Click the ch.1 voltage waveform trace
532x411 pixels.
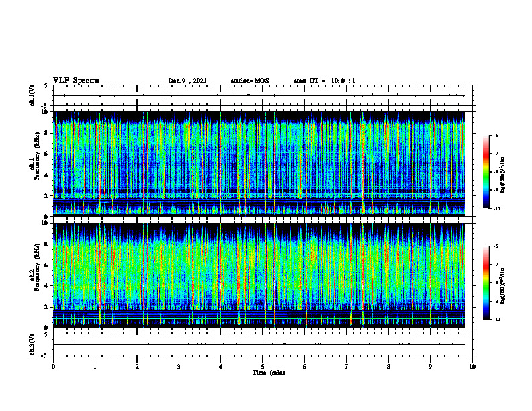click(x=259, y=95)
